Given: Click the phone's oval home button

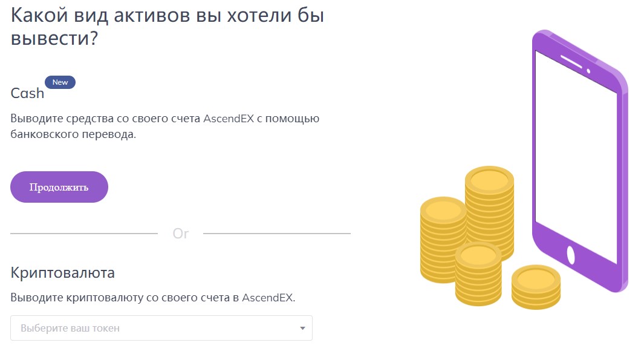Looking at the screenshot, I should (570, 255).
